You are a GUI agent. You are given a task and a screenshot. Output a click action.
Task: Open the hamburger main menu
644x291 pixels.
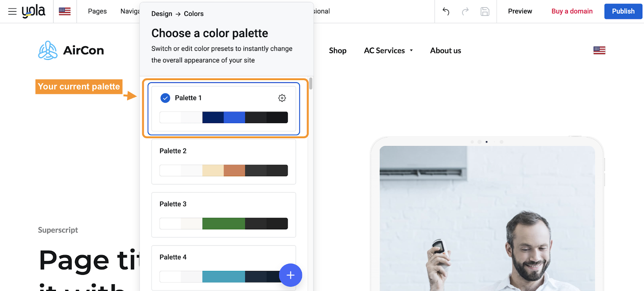click(x=12, y=11)
